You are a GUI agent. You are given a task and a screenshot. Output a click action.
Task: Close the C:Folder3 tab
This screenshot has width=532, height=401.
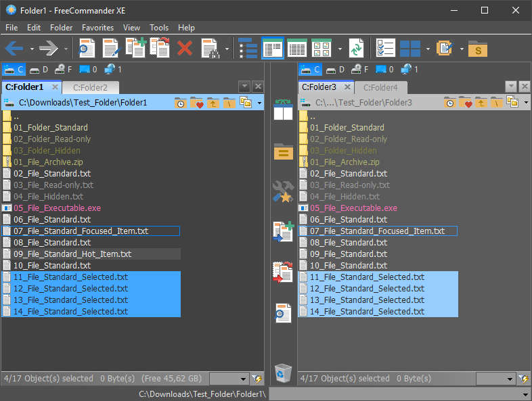click(347, 87)
